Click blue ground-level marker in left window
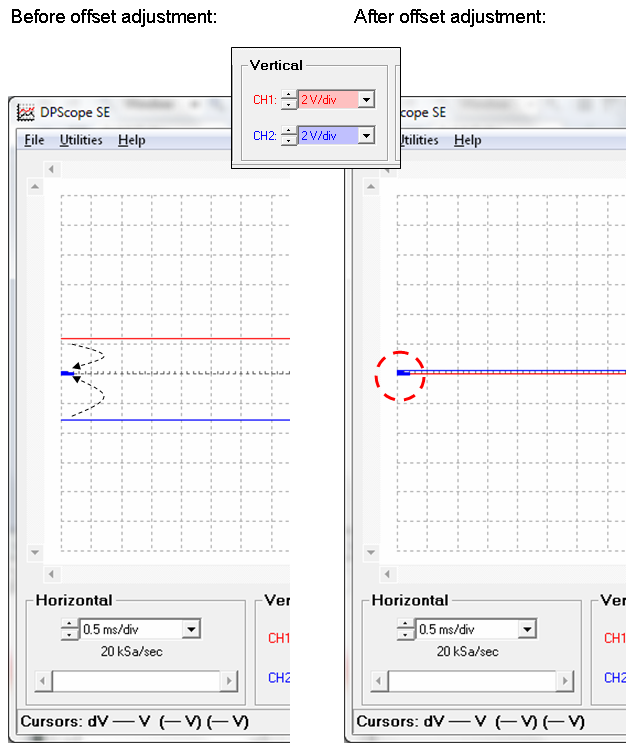The image size is (626, 743). click(x=67, y=373)
